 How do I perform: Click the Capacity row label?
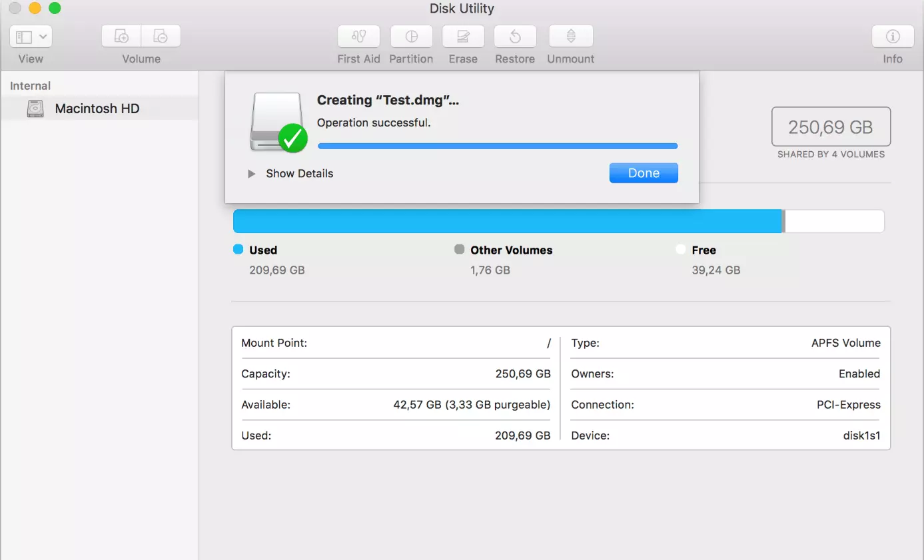(x=266, y=374)
